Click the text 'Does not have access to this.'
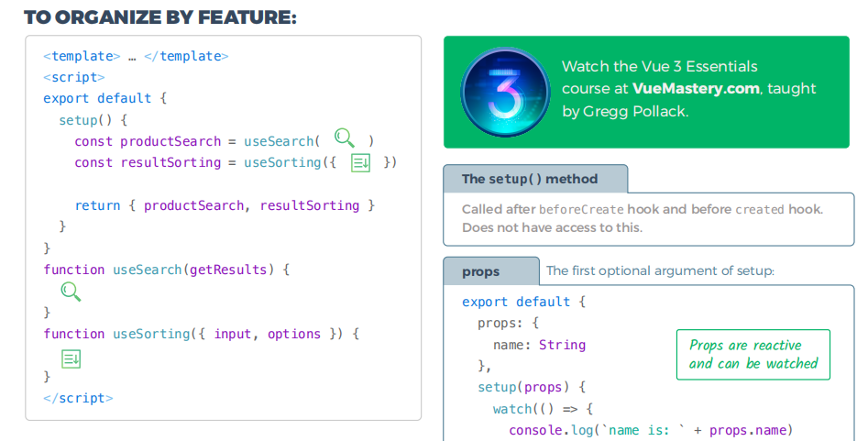 coord(553,227)
